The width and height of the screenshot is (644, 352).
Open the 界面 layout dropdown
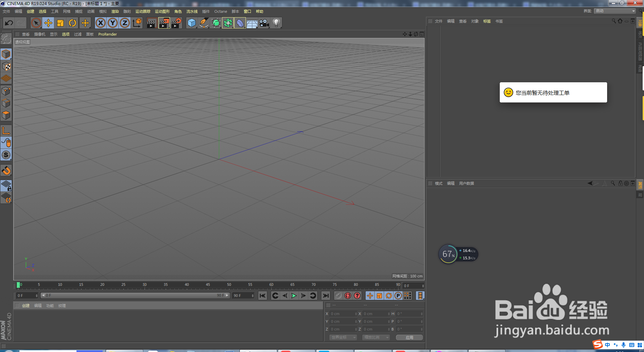(615, 11)
